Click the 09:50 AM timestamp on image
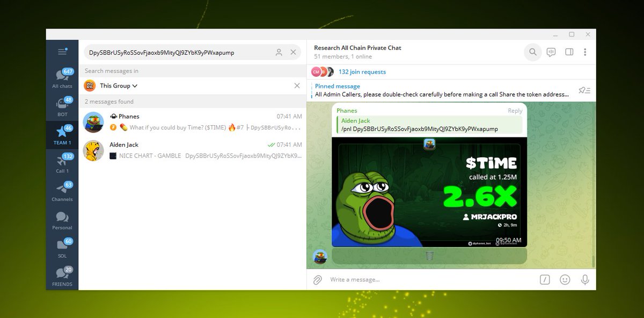The height and width of the screenshot is (318, 644). (509, 240)
